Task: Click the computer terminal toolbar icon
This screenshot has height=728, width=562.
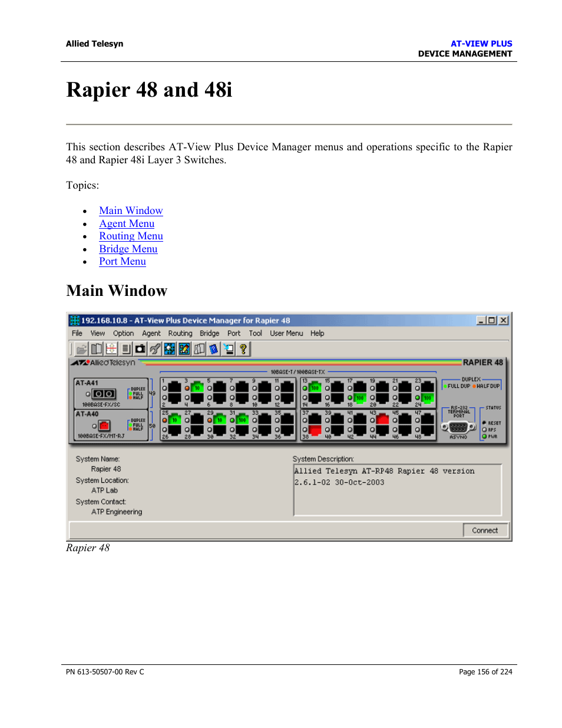Action: coord(229,349)
